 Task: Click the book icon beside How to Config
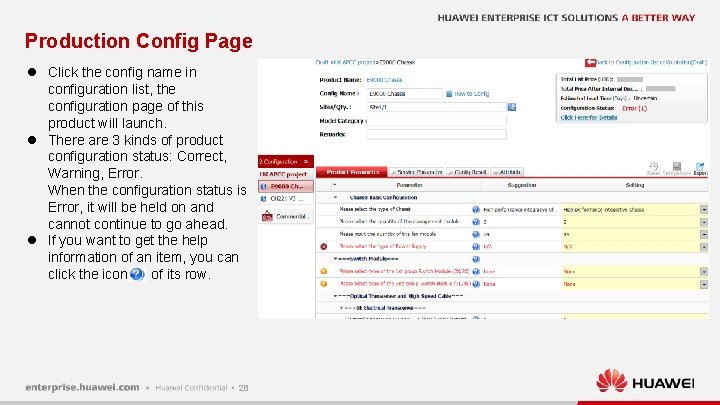[449, 94]
